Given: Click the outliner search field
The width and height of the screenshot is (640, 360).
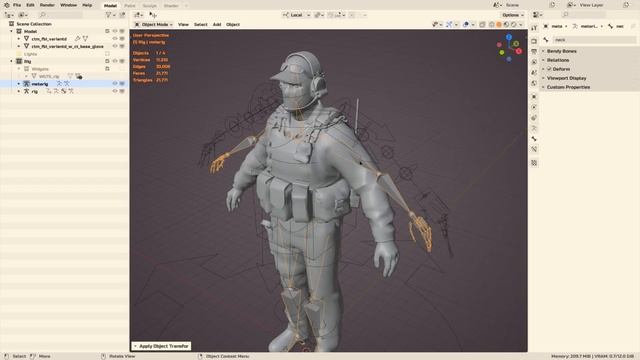Looking at the screenshot, I should 60,15.
